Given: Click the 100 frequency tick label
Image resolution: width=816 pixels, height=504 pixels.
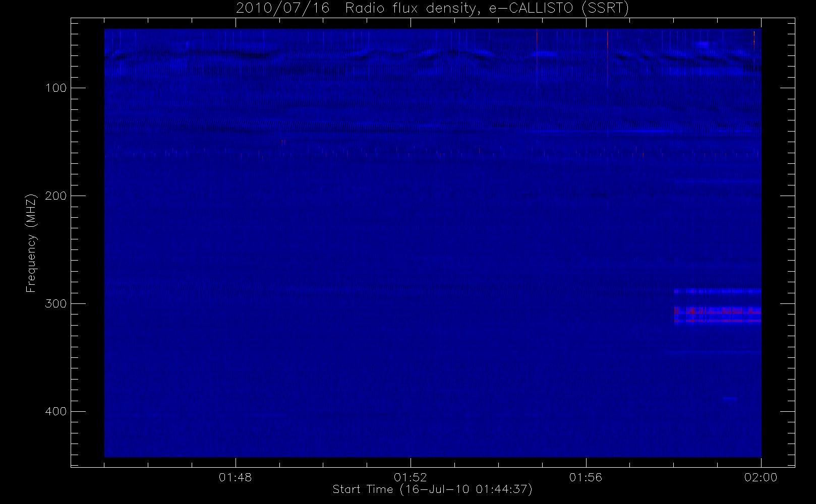Looking at the screenshot, I should pyautogui.click(x=55, y=88).
